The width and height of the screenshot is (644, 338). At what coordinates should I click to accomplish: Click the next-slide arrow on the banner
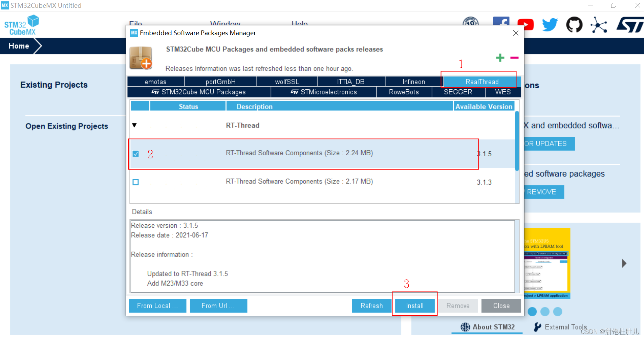pos(624,263)
